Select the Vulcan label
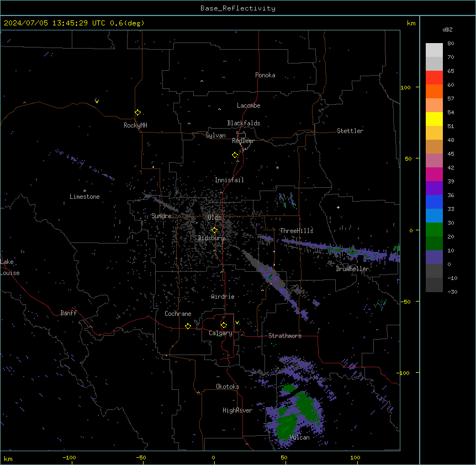The width and height of the screenshot is (476, 465). 299,437
